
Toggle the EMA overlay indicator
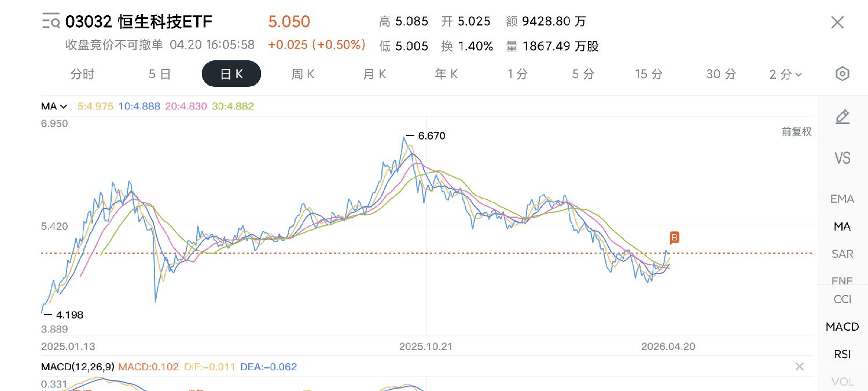[842, 199]
